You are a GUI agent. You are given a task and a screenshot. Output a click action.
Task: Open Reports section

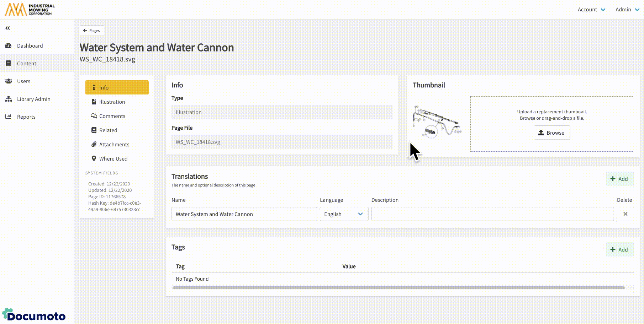[26, 117]
